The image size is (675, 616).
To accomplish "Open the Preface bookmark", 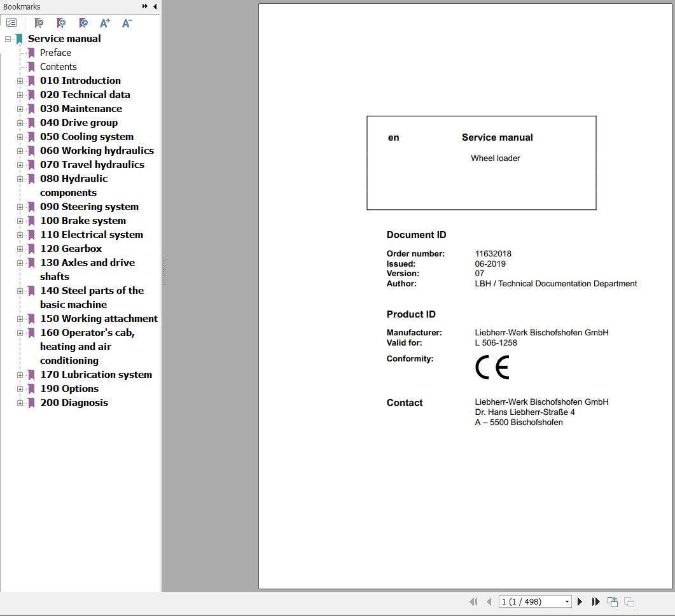I will [55, 53].
